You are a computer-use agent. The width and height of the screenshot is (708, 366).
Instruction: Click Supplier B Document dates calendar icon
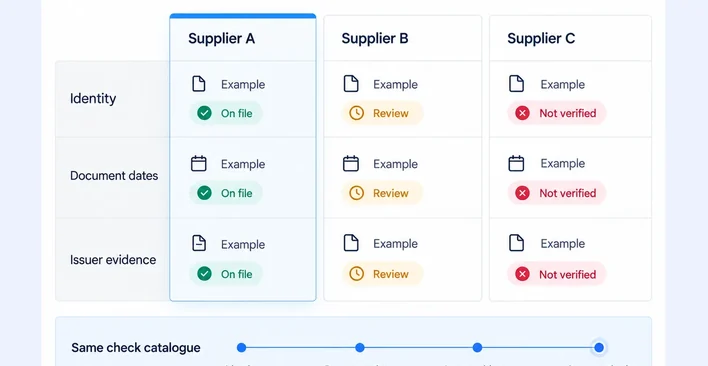[x=351, y=163]
